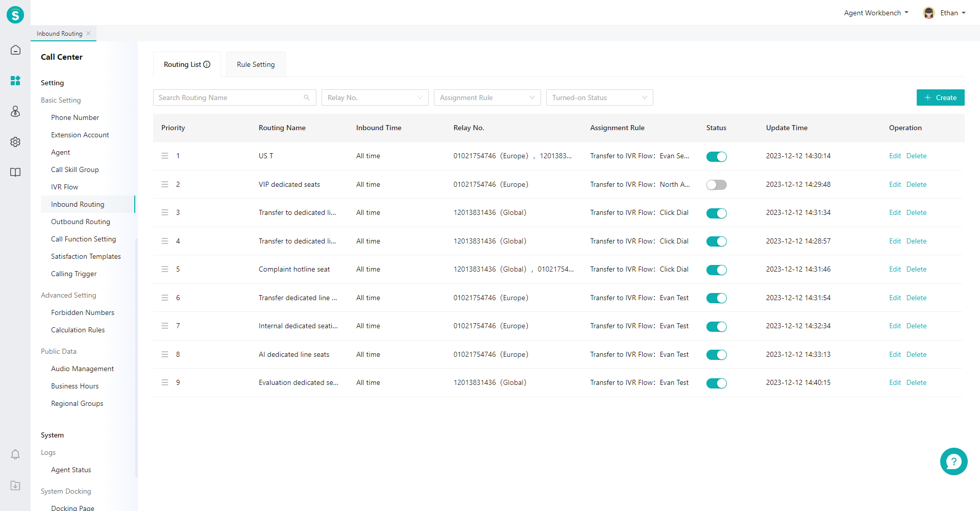980x511 pixels.
Task: Open the contacts person icon in rail
Action: tap(15, 111)
